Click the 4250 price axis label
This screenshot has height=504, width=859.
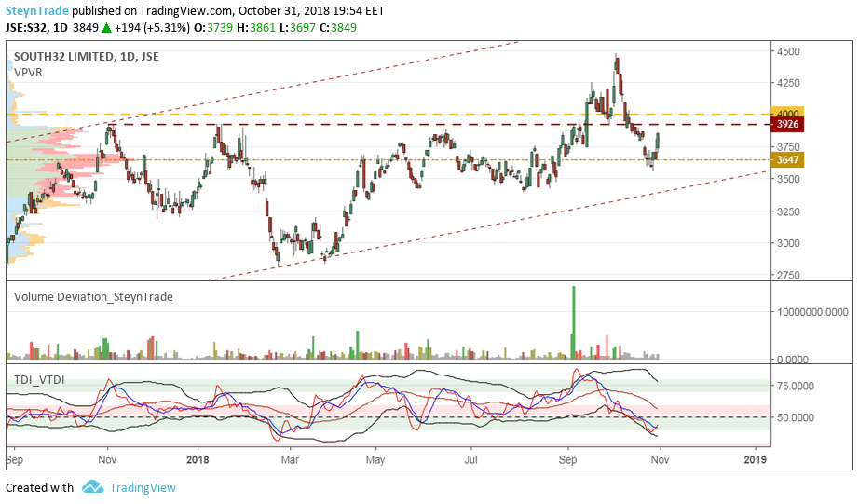788,83
